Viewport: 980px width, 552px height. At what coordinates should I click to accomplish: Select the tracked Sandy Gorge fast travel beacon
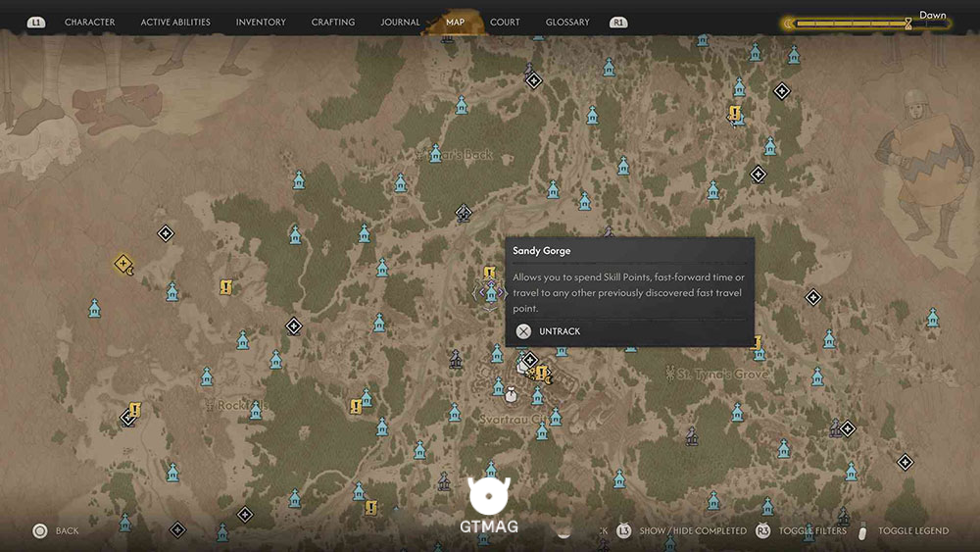tap(491, 292)
